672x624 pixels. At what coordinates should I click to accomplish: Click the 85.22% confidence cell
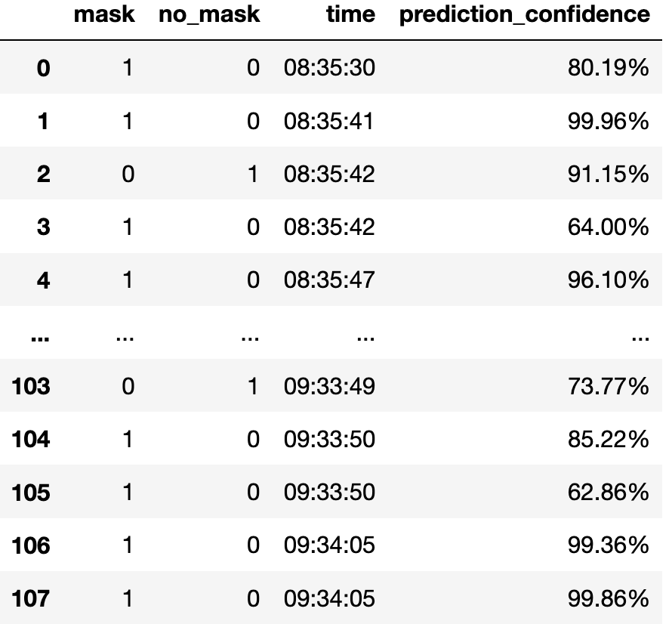[609, 440]
